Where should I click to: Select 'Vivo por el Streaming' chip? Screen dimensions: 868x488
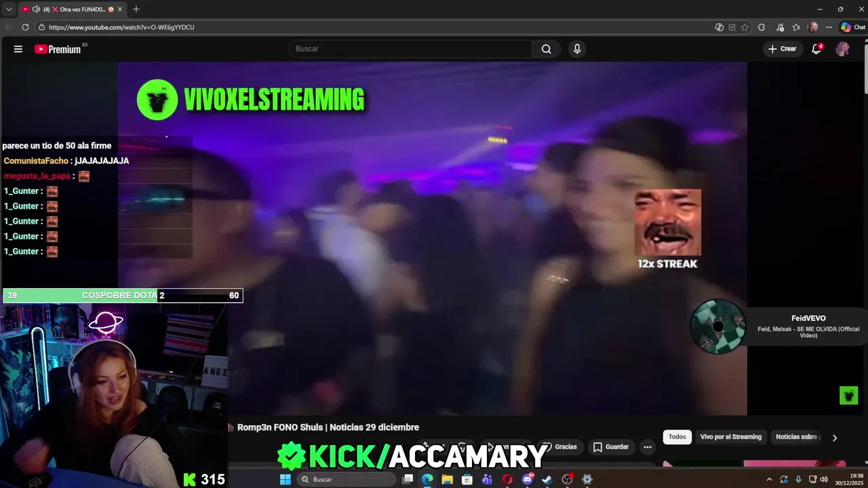tap(731, 437)
